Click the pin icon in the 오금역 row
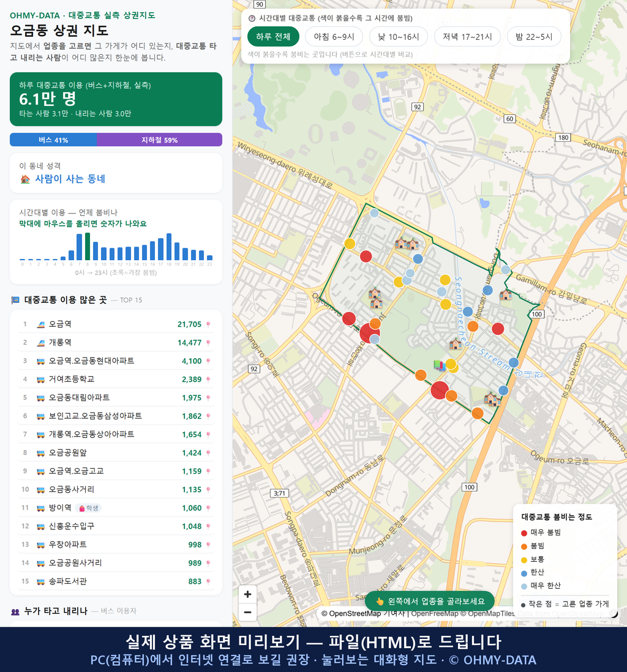The width and height of the screenshot is (627, 672). click(x=208, y=324)
